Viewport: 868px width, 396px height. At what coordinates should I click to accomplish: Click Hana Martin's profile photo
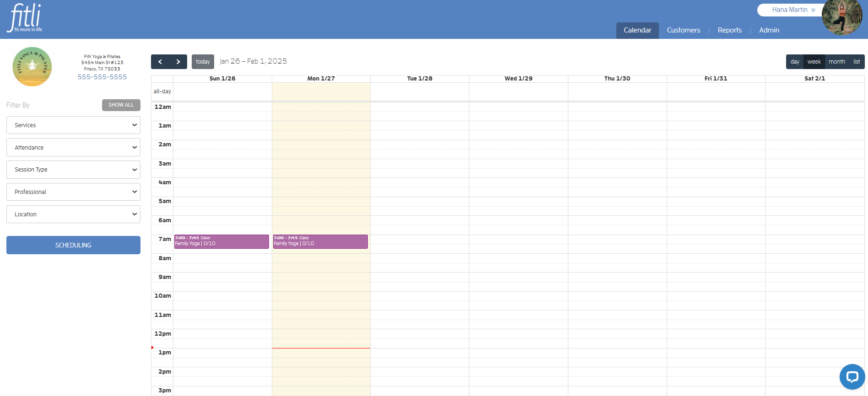click(x=842, y=17)
